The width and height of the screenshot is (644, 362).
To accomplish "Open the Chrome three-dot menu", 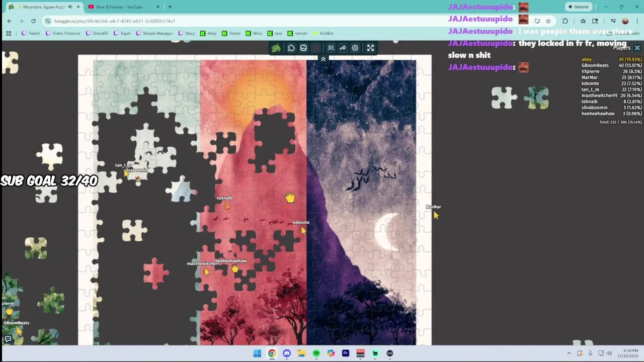I will click(637, 21).
